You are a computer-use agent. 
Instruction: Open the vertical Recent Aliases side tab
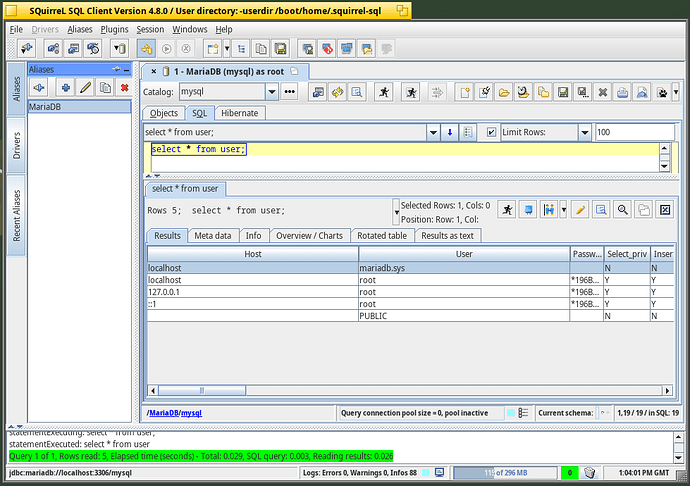[x=17, y=215]
